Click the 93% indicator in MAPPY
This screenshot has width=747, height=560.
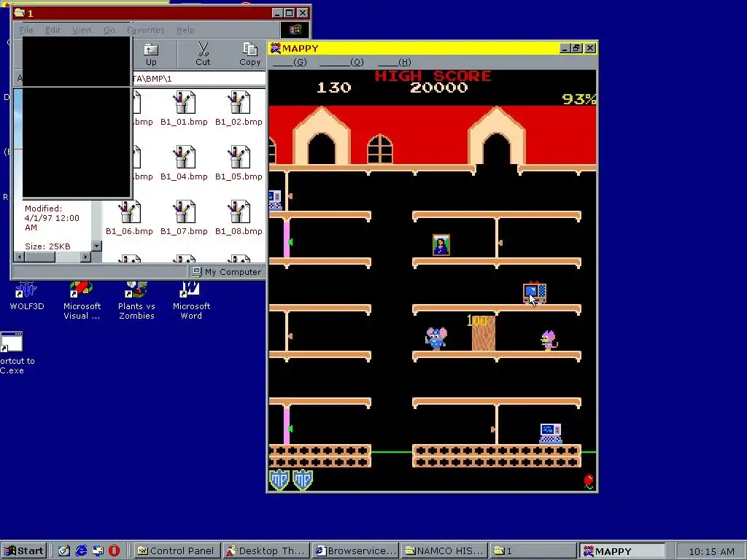click(578, 98)
